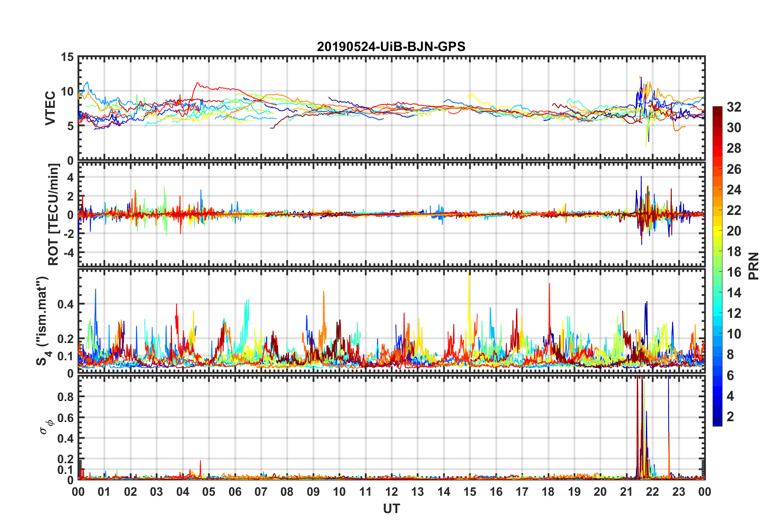Click the plot title 20190524-UiB-BJN-GPS
The height and width of the screenshot is (532, 783).
(x=391, y=47)
